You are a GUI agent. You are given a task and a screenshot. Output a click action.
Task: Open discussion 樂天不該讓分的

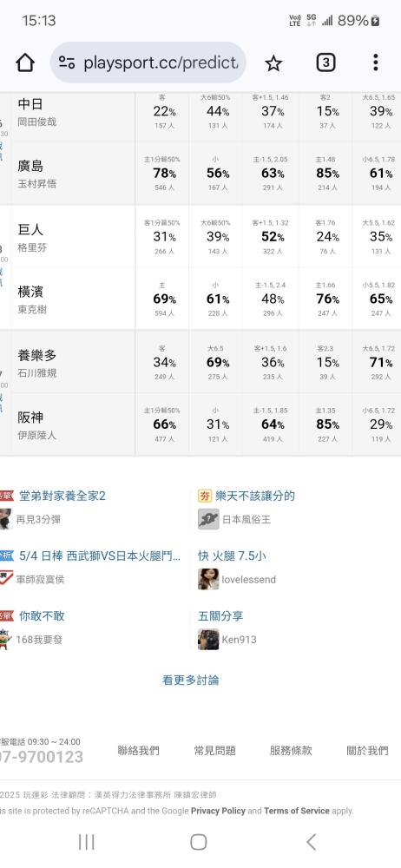coord(255,496)
